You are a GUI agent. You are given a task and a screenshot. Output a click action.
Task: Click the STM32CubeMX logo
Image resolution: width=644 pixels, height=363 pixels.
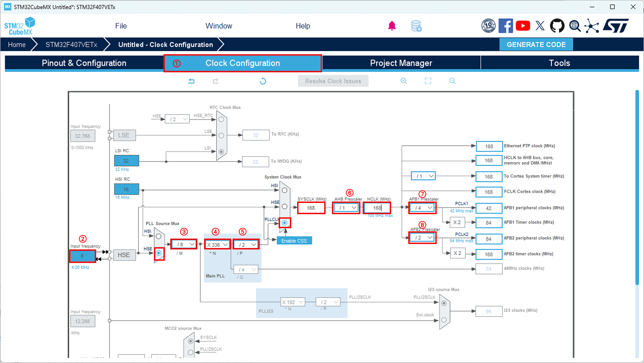tap(20, 26)
